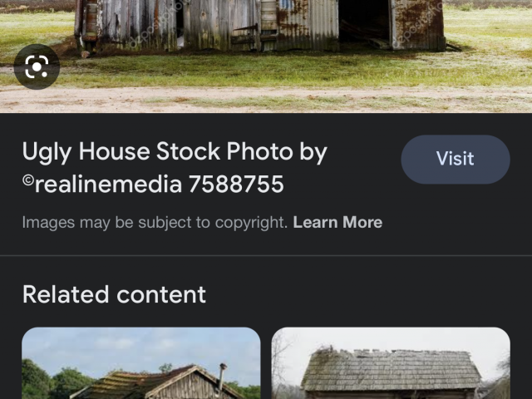Open the Ugly House Stock Photo title
The image size is (532, 399).
tap(175, 167)
